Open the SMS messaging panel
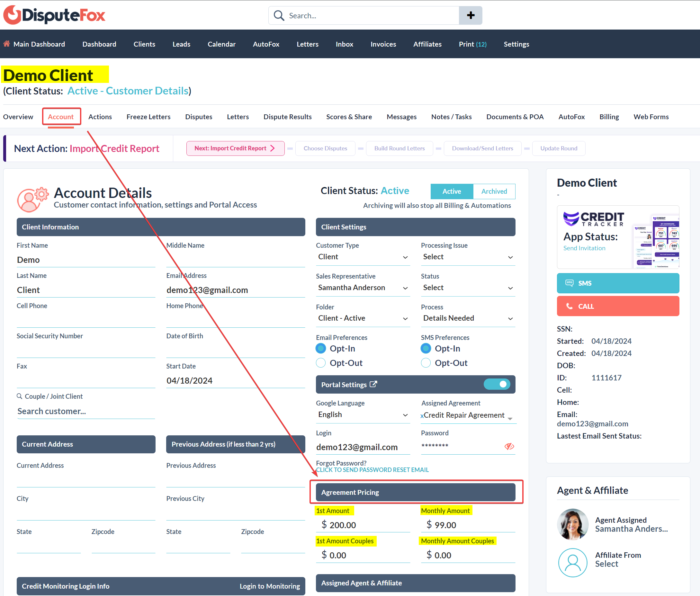 [x=618, y=283]
